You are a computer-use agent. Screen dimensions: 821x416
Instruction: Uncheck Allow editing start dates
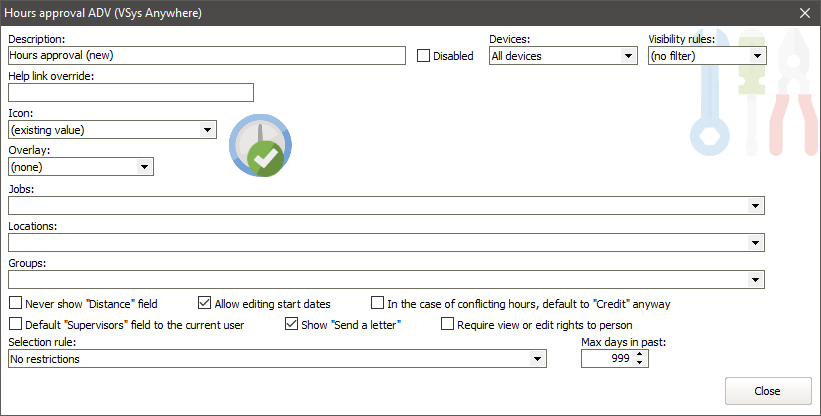pyautogui.click(x=205, y=303)
